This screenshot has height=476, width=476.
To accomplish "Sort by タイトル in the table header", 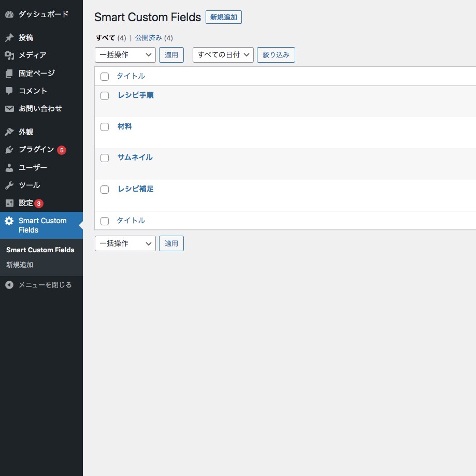I will (x=131, y=76).
